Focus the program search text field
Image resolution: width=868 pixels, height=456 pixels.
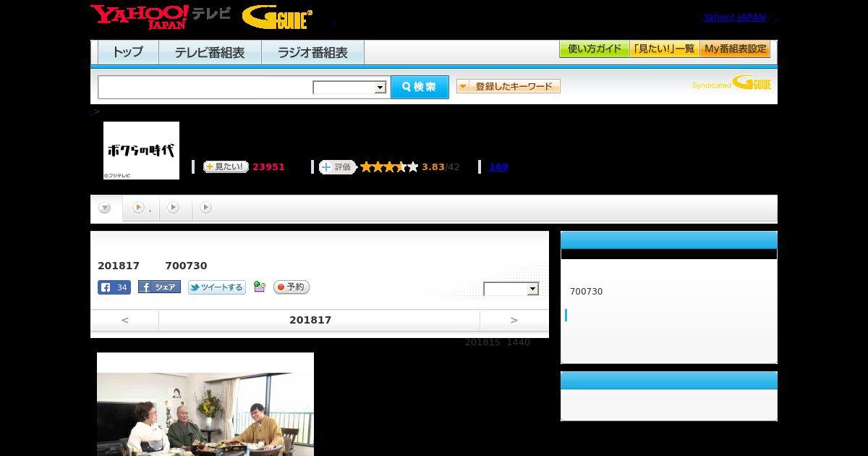pos(205,87)
